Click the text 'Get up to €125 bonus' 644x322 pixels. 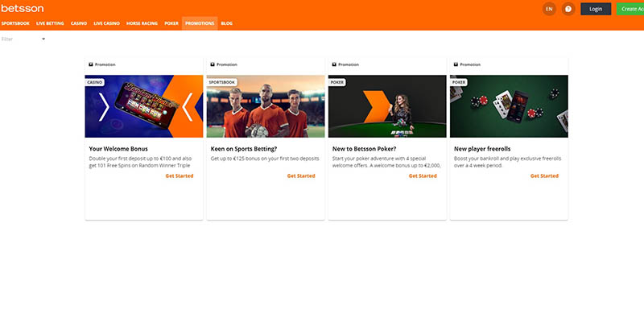[235, 159]
